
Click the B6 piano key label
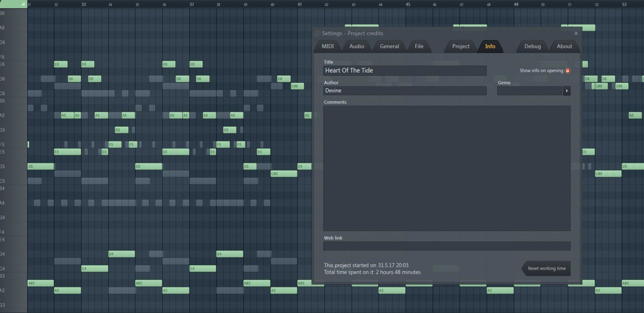[2, 13]
